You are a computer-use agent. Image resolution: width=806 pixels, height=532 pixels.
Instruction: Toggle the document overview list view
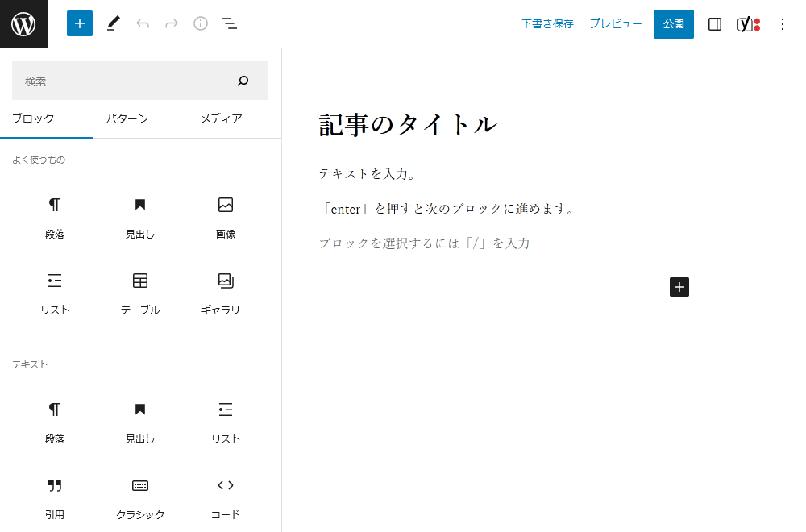tap(230, 23)
